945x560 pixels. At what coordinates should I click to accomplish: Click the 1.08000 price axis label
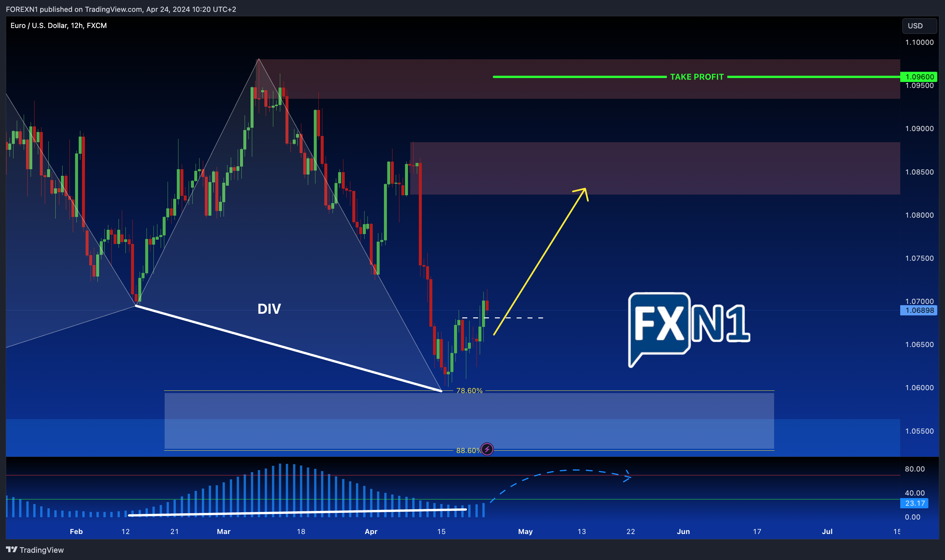(919, 215)
